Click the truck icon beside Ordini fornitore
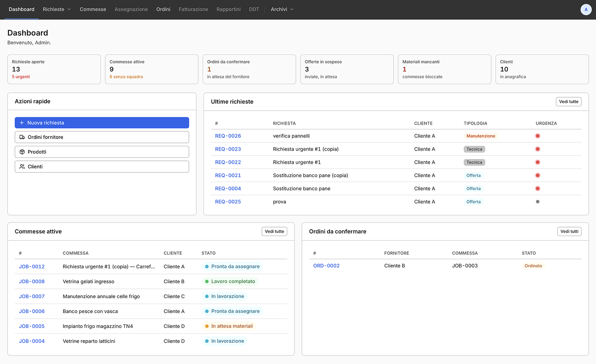Screen dimensions: 596x364 click(x=22, y=137)
